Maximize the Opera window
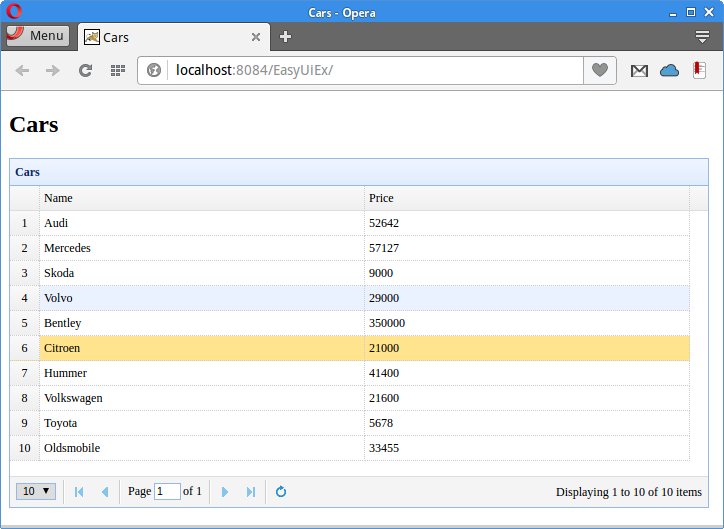Image resolution: width=724 pixels, height=529 pixels. click(x=691, y=12)
